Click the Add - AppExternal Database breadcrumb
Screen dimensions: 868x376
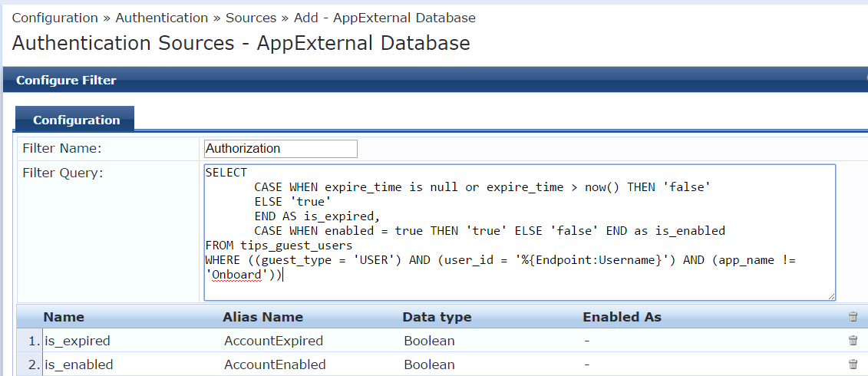tap(384, 18)
